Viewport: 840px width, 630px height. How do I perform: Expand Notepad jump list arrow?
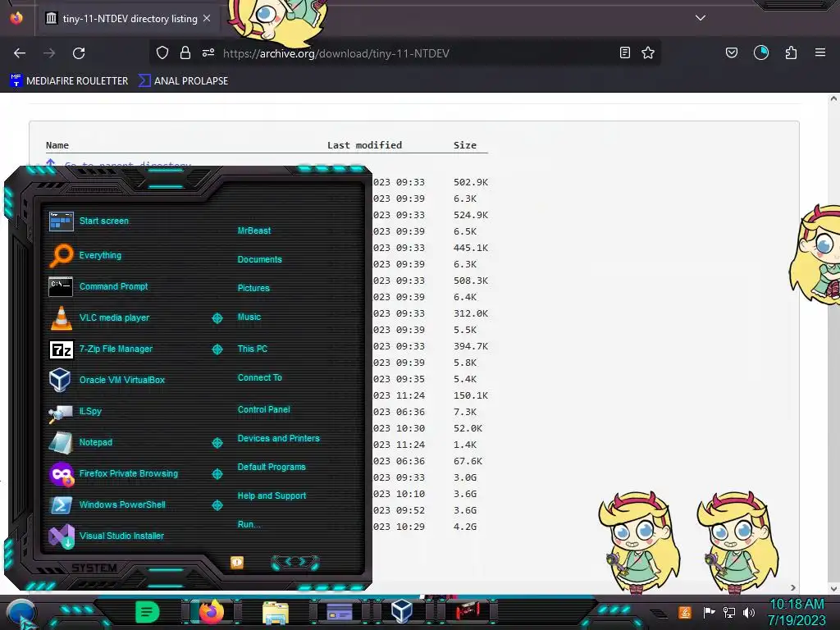coord(217,443)
